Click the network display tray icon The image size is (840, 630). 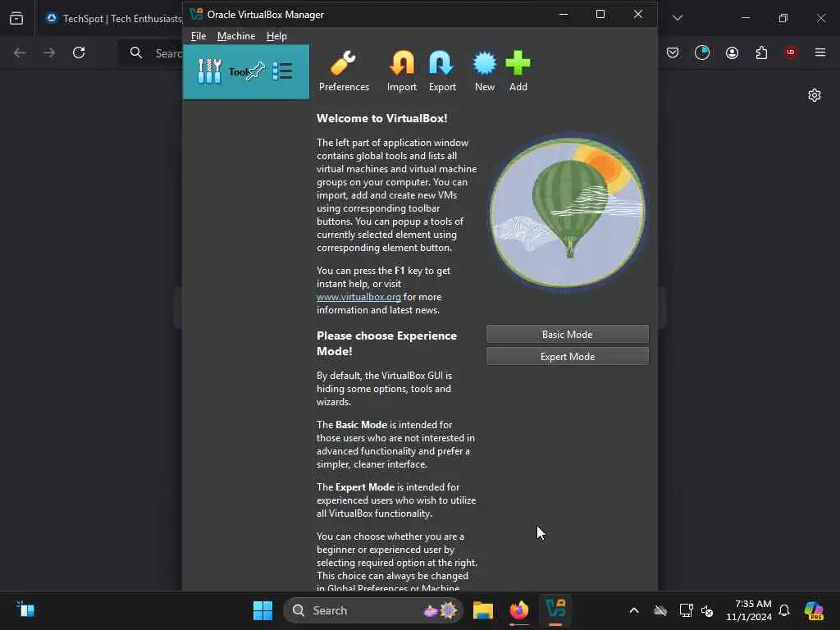point(687,610)
